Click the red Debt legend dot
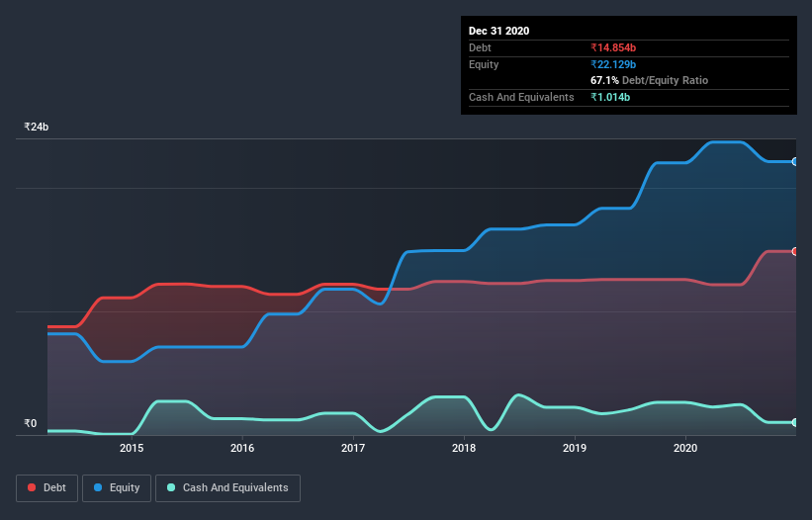The image size is (812, 520). (32, 487)
